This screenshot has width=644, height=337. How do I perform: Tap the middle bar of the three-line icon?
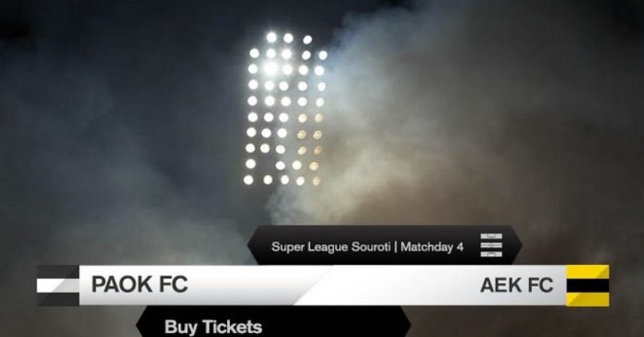pyautogui.click(x=491, y=245)
